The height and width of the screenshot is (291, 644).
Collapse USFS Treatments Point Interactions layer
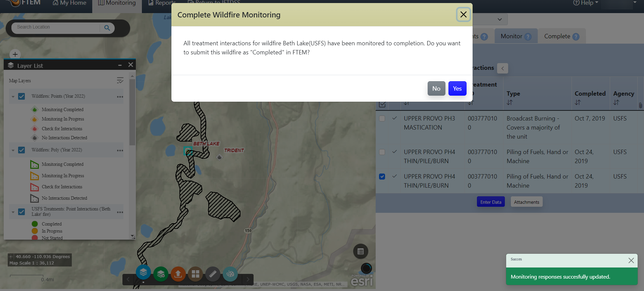point(13,212)
